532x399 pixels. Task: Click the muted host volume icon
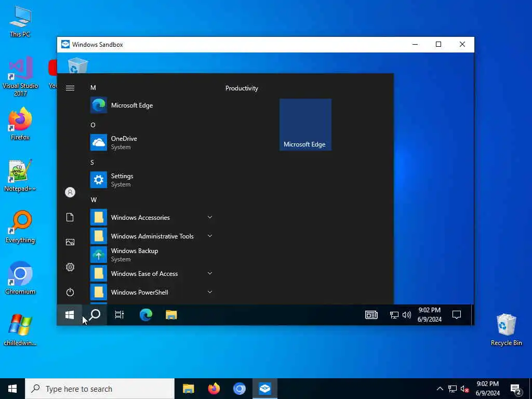point(464,389)
